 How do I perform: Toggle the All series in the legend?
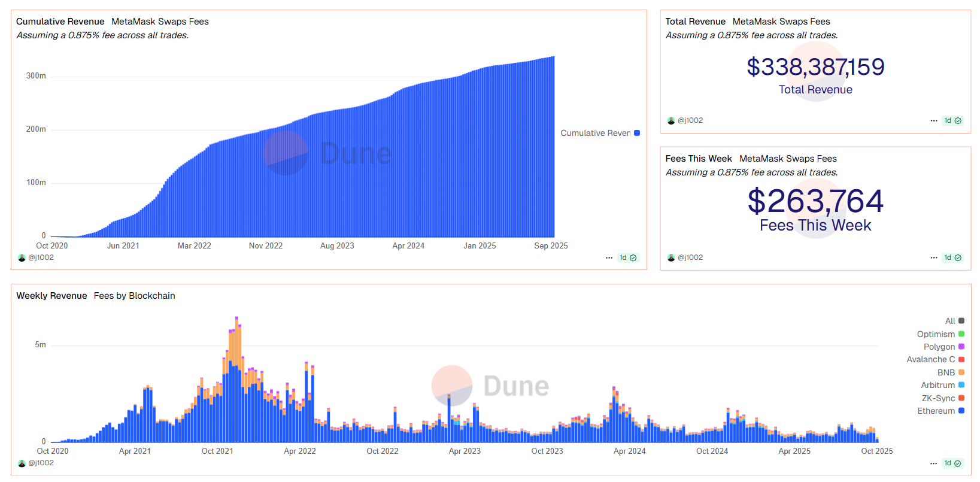(x=954, y=322)
